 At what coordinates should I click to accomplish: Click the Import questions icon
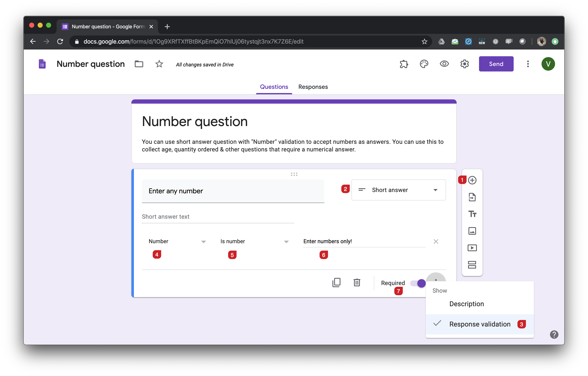(472, 197)
